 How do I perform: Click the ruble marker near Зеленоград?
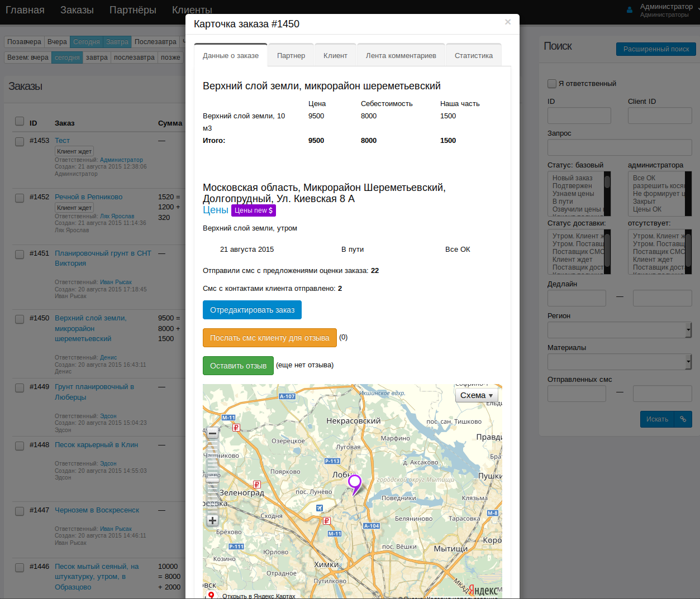click(257, 485)
